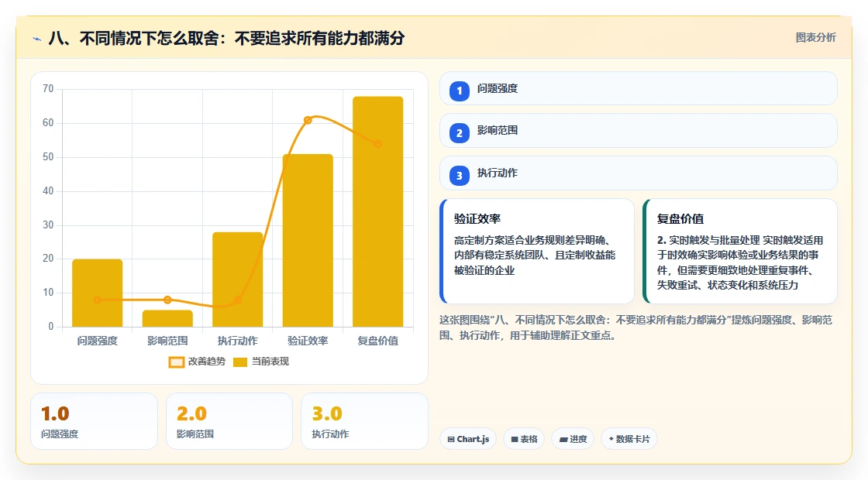The width and height of the screenshot is (868, 480).
Task: Click the 执行动作 bar in the chart
Action: click(237, 279)
